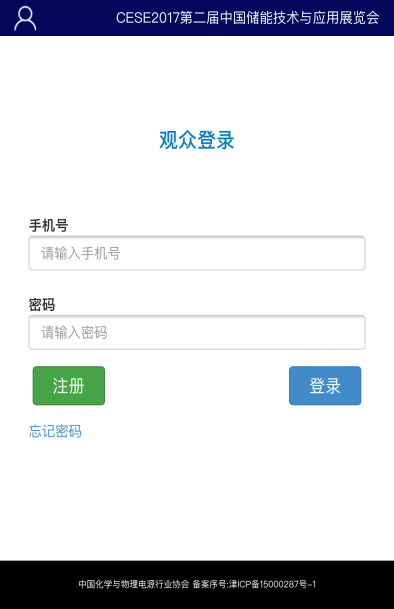Focus the 请输入密码 password field
Screen dimensions: 394x609
click(x=197, y=332)
